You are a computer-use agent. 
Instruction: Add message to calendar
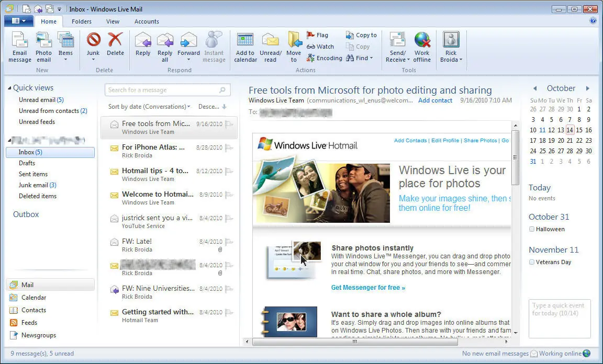pos(245,47)
